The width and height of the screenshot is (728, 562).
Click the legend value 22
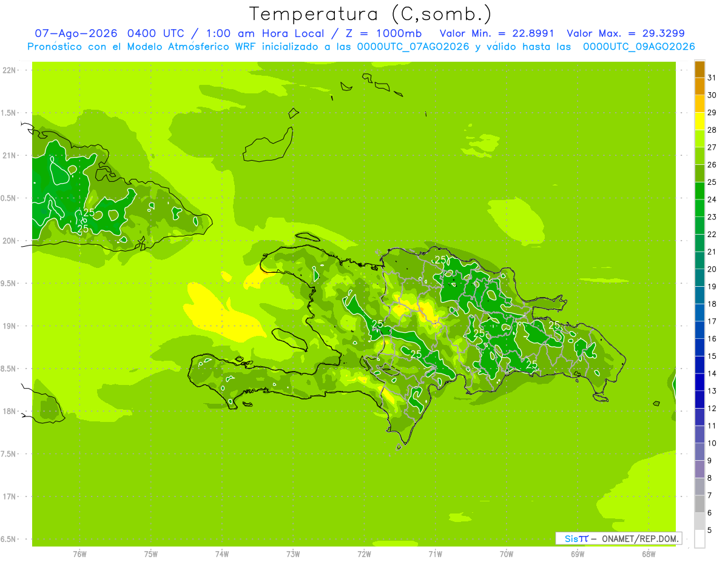click(712, 235)
